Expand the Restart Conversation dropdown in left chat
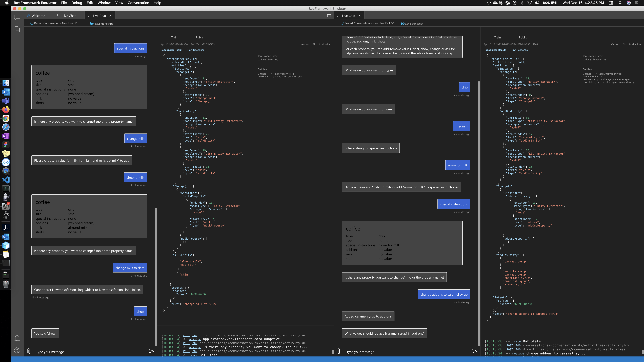The width and height of the screenshot is (644, 362). tap(82, 23)
